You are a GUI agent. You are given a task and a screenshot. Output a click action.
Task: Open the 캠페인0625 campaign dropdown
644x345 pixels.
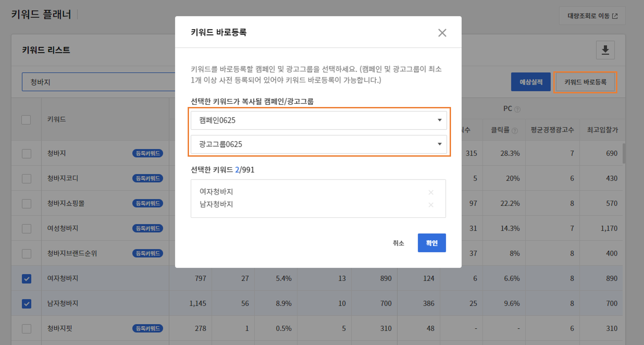[318, 120]
